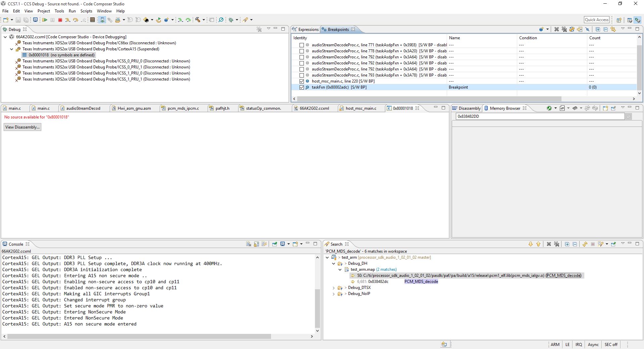Toggle first line 792 breakpoint checkbox

(302, 57)
